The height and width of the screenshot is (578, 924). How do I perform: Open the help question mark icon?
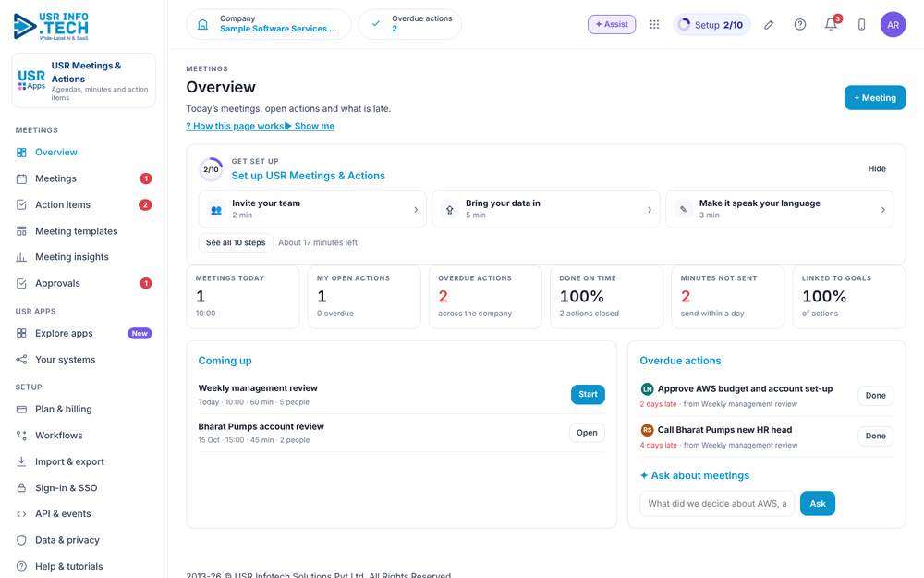tap(799, 25)
